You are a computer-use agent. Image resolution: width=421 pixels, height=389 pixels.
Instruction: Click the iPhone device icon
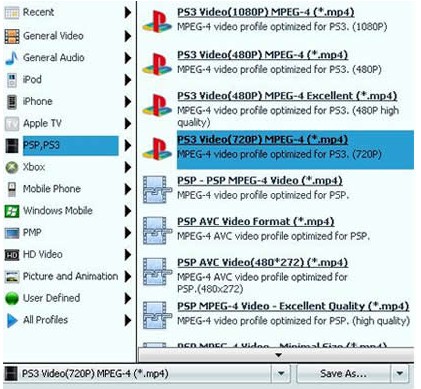pyautogui.click(x=12, y=102)
